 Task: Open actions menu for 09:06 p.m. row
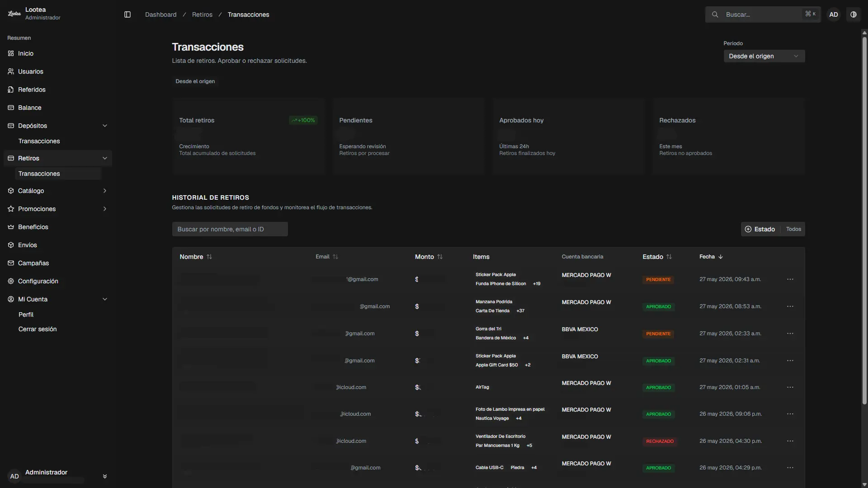790,414
